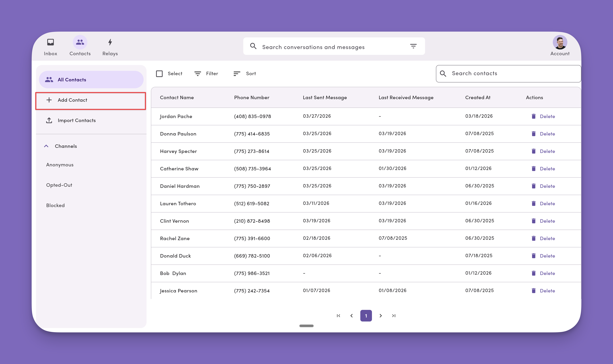Click trash icon for Jordan Pache
The width and height of the screenshot is (613, 364).
pyautogui.click(x=533, y=116)
